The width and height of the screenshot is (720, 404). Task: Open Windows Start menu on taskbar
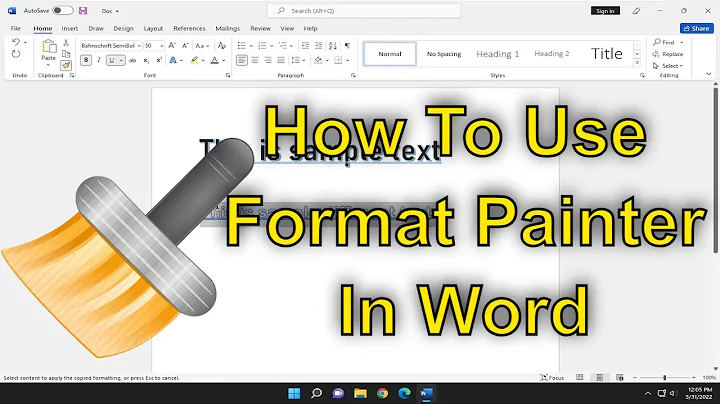(294, 393)
